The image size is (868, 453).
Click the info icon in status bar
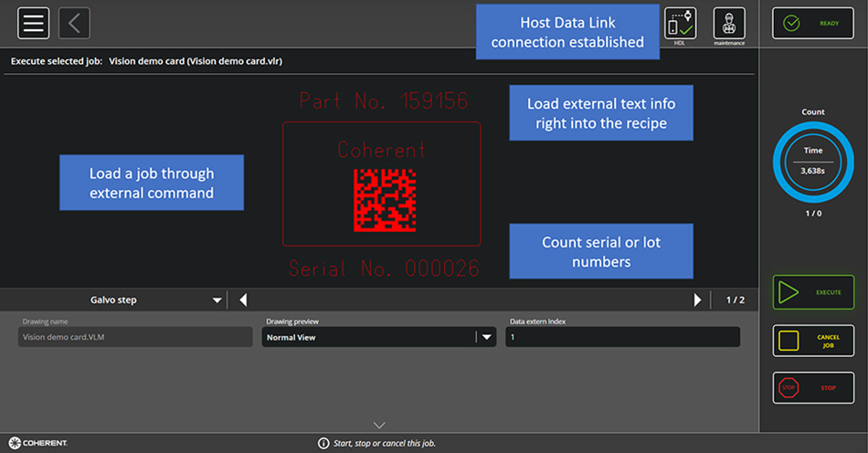pos(323,443)
